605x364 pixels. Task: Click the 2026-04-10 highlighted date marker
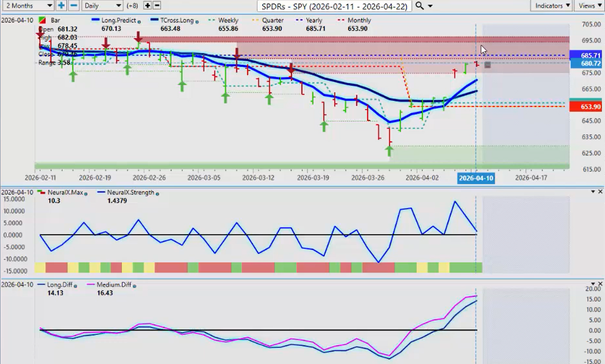point(474,178)
